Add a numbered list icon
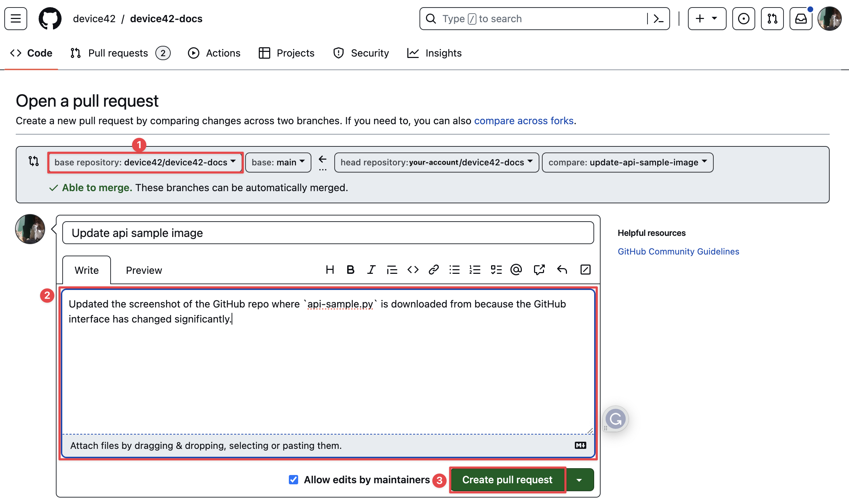849x504 pixels. 475,270
